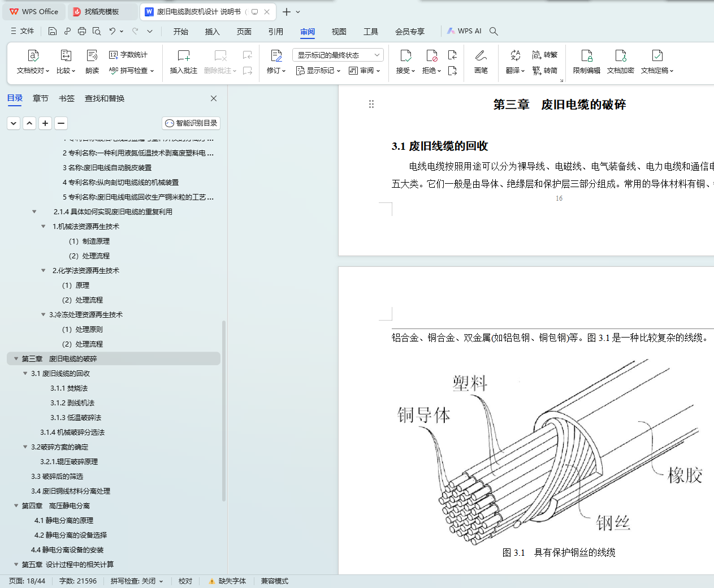Run 拼写检查 spell check
714x588 pixels.
coord(131,71)
